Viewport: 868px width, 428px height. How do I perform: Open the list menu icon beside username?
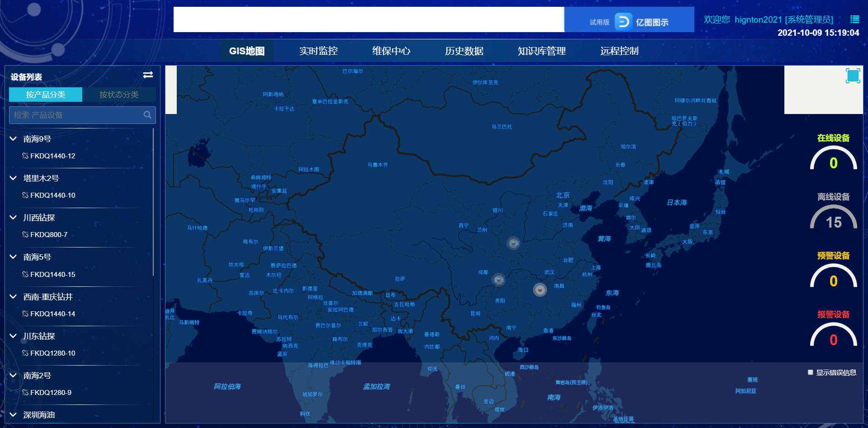pyautogui.click(x=854, y=19)
